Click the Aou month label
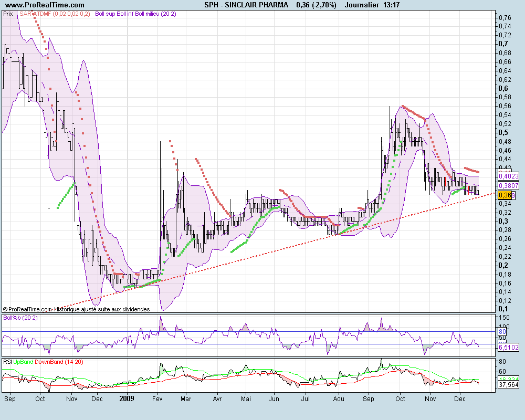This screenshot has width=525, height=420. click(x=339, y=398)
